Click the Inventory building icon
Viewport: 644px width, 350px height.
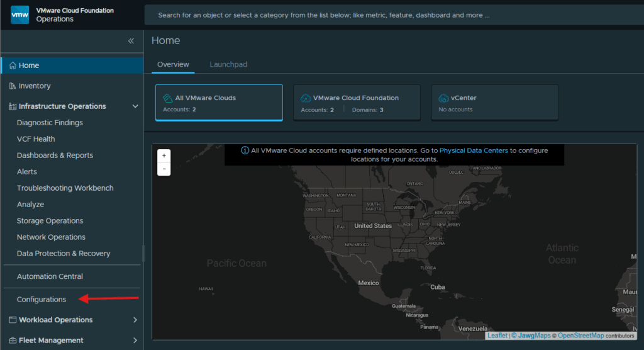(13, 86)
